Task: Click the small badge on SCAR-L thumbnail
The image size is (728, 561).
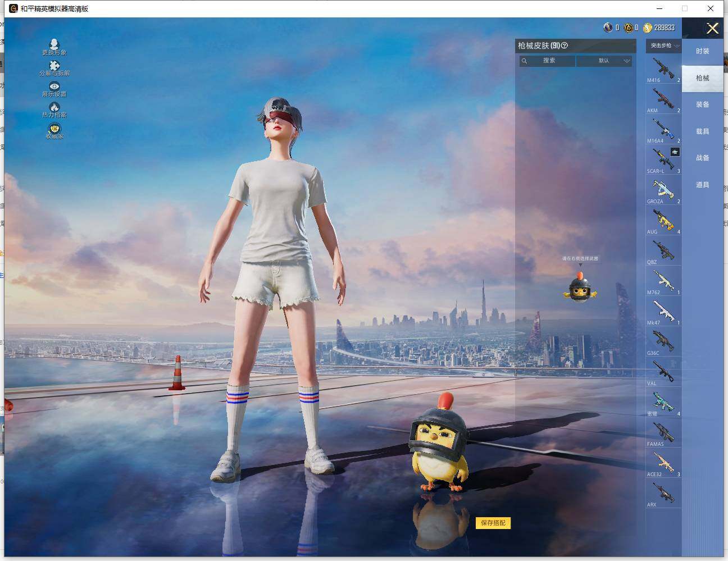Action: 675,152
